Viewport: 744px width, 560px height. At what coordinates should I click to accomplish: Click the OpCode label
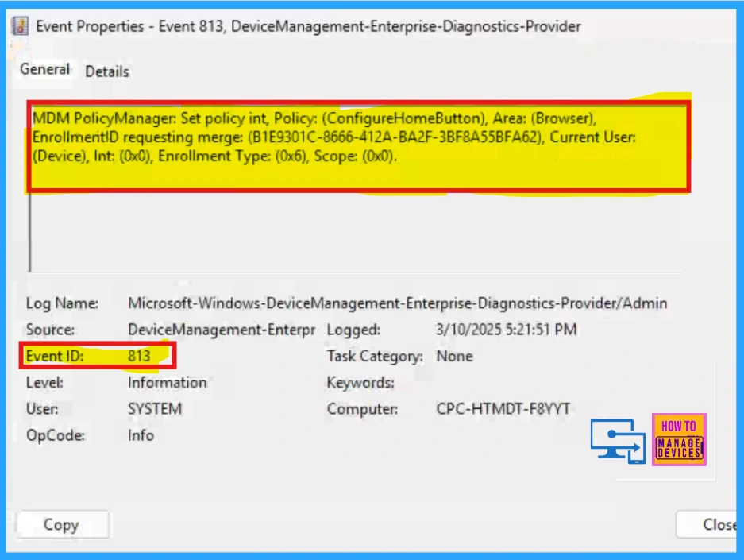coord(56,435)
